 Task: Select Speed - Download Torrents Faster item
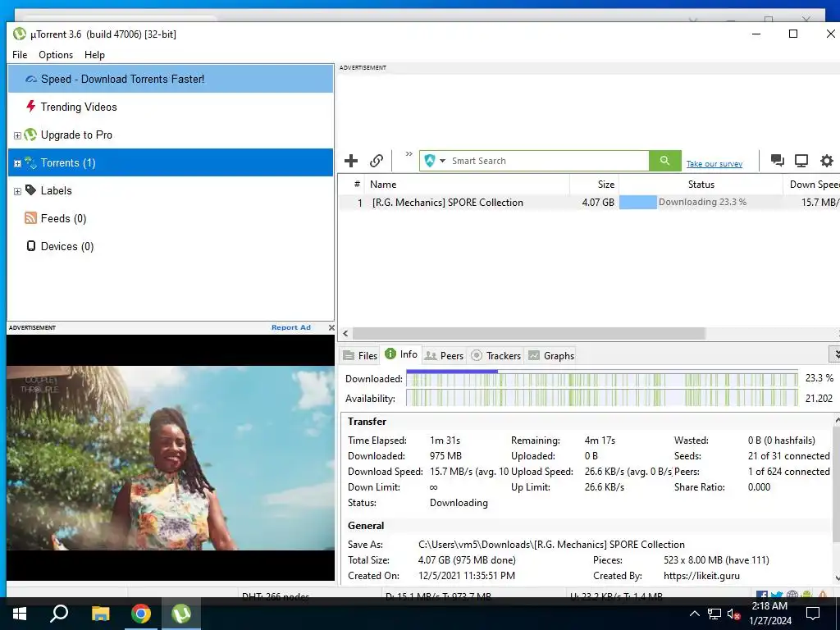(171, 79)
